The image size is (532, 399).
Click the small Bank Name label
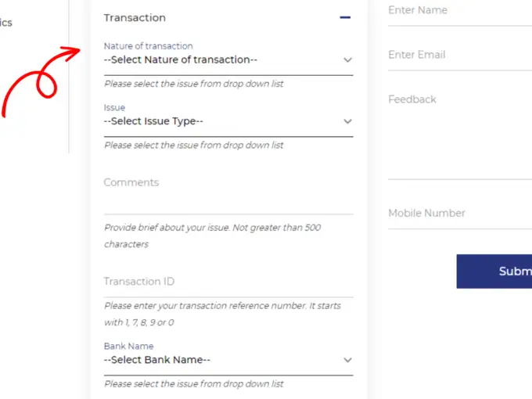(128, 346)
